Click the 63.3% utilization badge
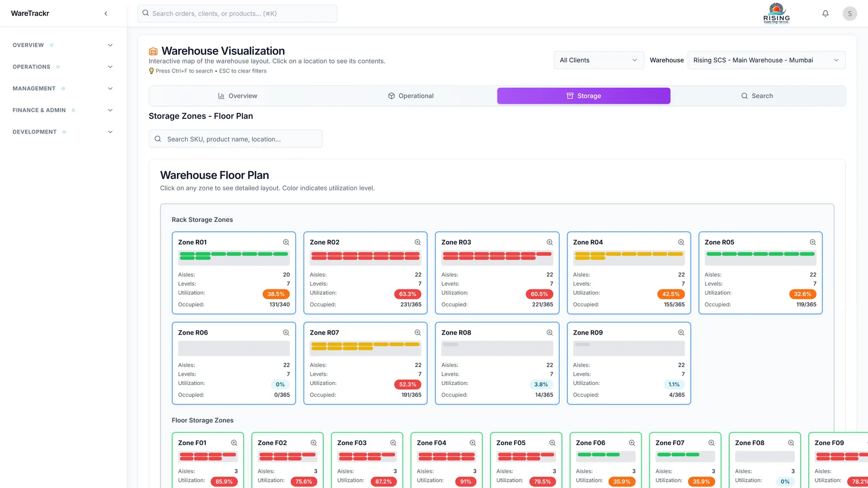 (407, 294)
